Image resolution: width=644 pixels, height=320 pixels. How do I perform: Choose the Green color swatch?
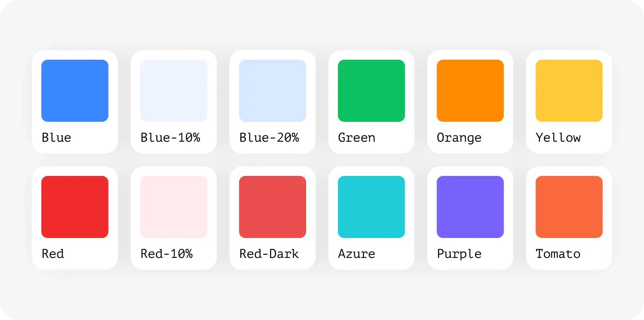coord(371,91)
